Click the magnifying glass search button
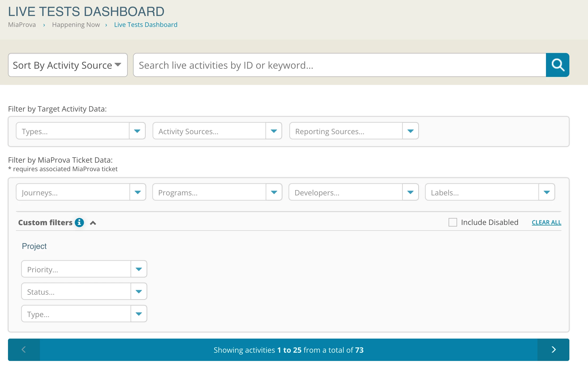 point(557,65)
